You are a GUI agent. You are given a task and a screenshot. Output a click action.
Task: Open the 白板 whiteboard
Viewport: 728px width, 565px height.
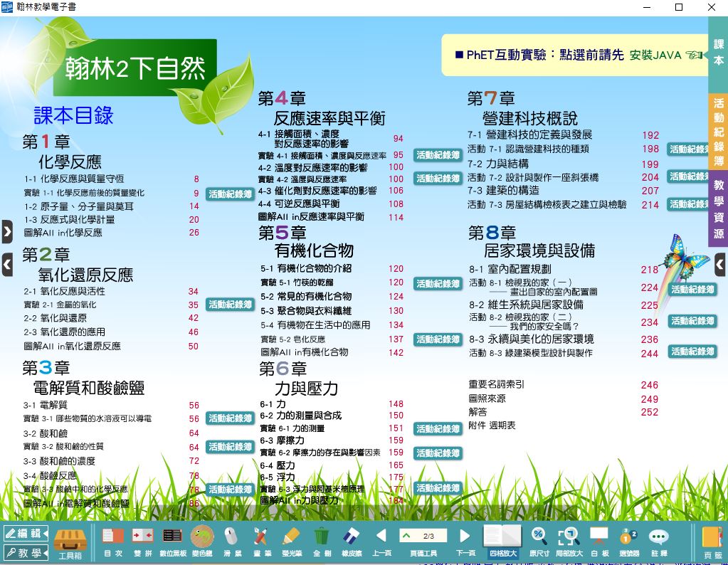click(598, 541)
